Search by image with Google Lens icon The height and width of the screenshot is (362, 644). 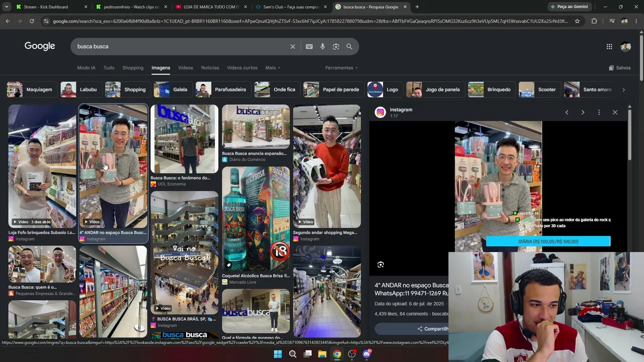point(336,46)
